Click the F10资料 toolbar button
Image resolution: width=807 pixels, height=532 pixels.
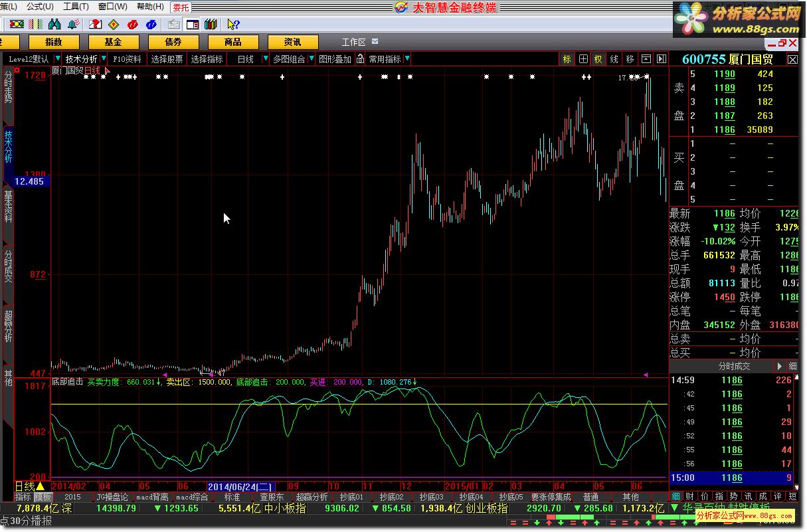[127, 59]
